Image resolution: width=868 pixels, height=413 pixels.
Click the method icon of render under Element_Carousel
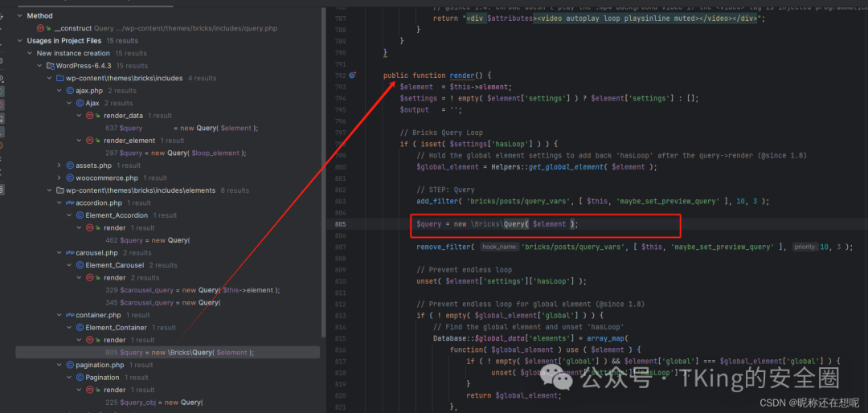tap(90, 278)
